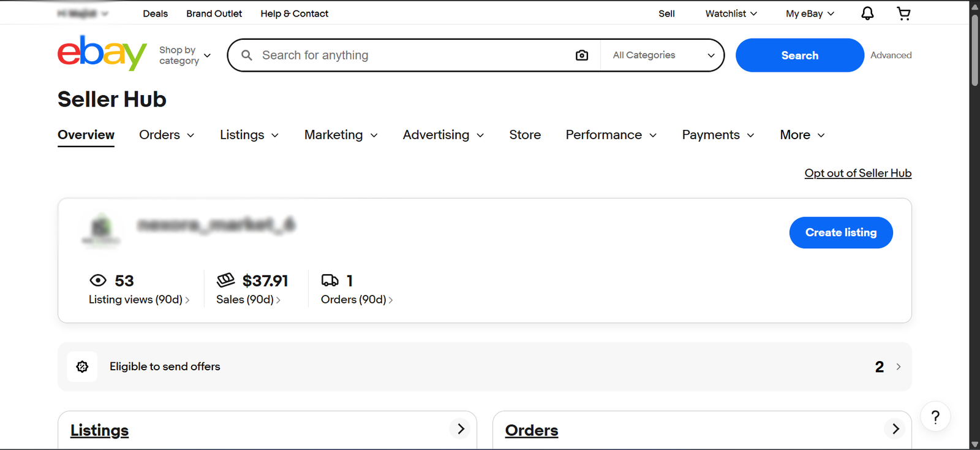
Task: Open Sales (90d) details
Action: (248, 299)
